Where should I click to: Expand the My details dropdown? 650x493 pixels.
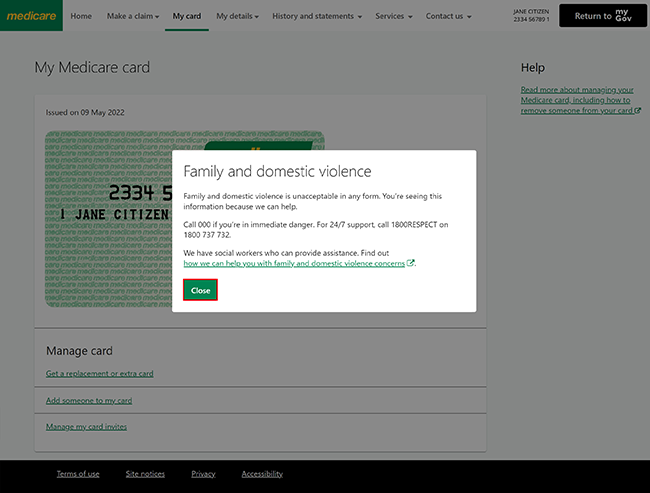pyautogui.click(x=237, y=16)
